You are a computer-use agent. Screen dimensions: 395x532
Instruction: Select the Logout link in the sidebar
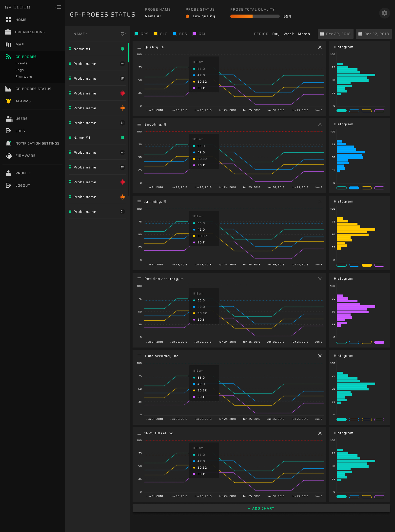pos(23,185)
